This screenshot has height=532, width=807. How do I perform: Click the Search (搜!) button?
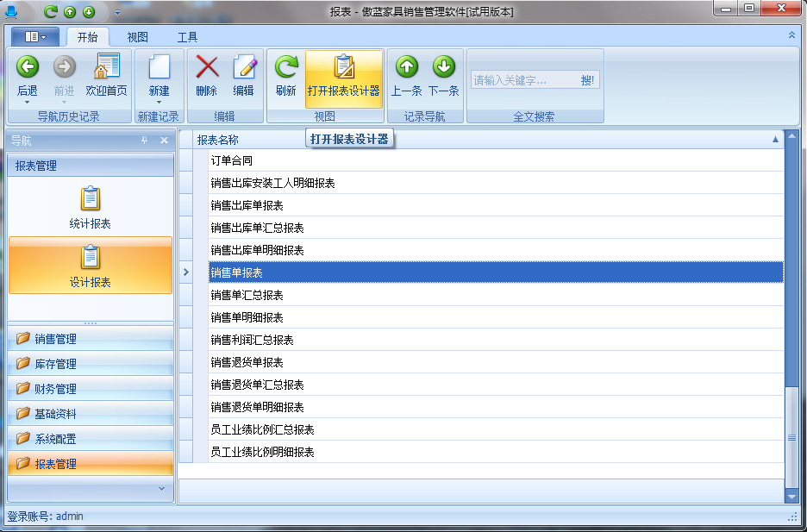click(x=587, y=80)
